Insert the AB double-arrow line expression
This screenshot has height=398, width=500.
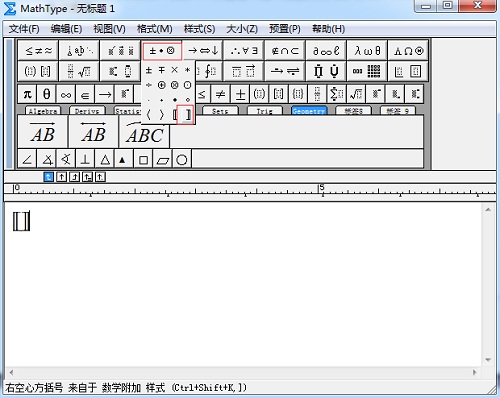click(94, 132)
